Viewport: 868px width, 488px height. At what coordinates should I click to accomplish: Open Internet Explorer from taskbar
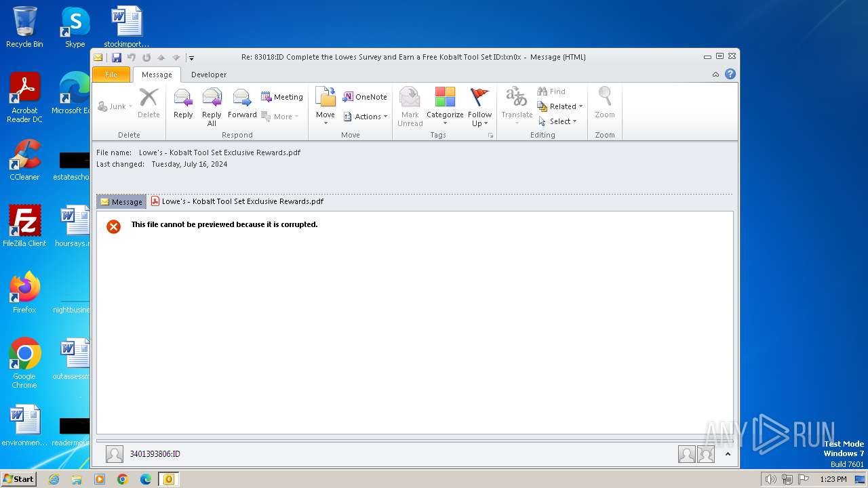(x=54, y=479)
